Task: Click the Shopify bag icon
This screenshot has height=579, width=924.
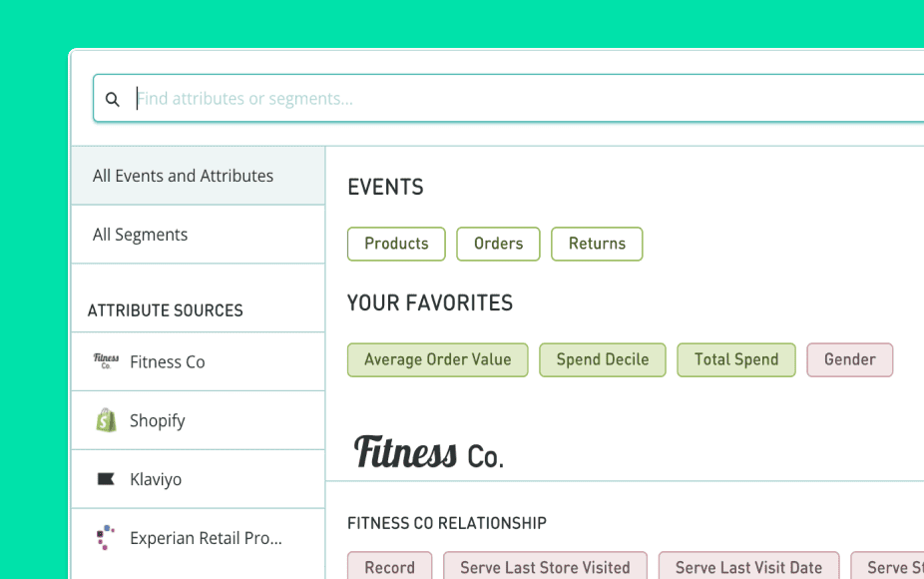Action: tap(106, 420)
